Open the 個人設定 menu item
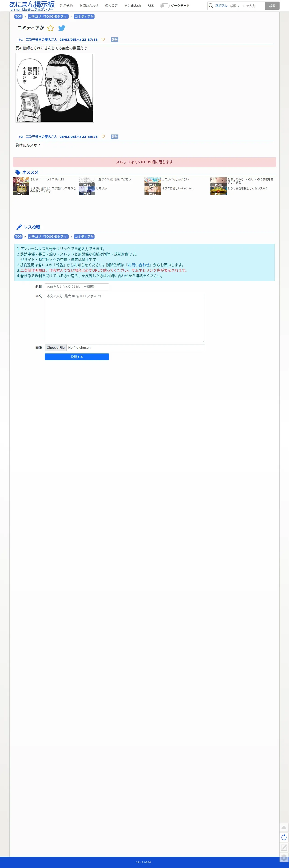This screenshot has height=868, width=289. coord(111,6)
